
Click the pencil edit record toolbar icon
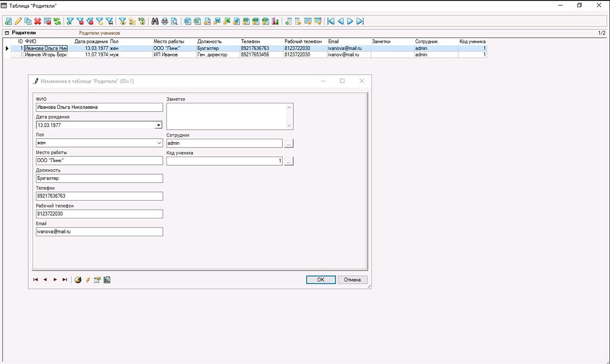point(18,21)
